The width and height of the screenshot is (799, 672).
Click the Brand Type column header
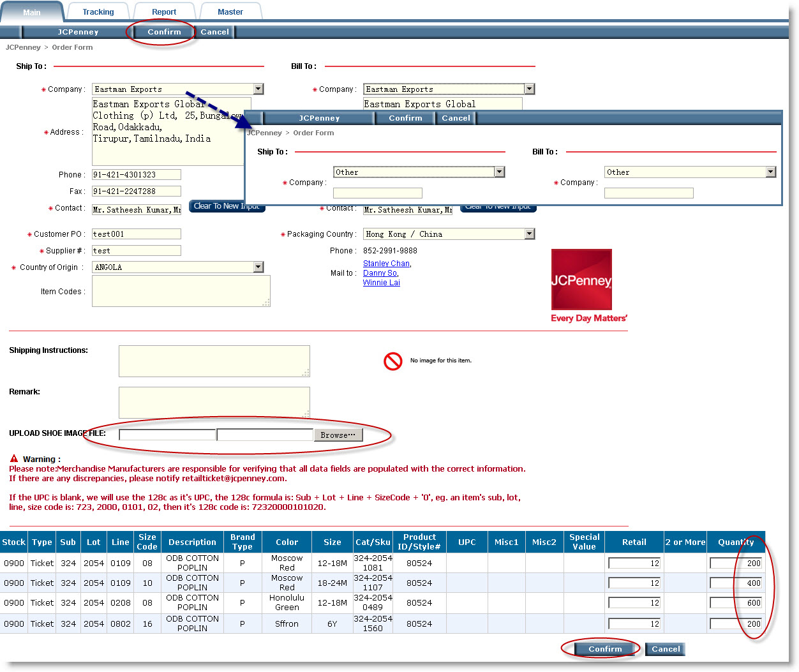tap(243, 542)
